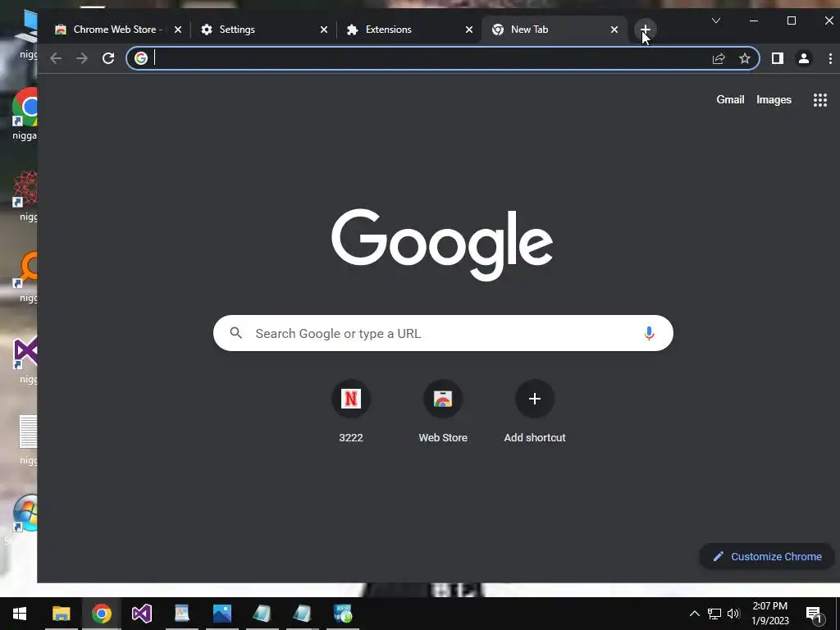This screenshot has height=630, width=840.
Task: Open the Google apps grid
Action: pos(819,99)
